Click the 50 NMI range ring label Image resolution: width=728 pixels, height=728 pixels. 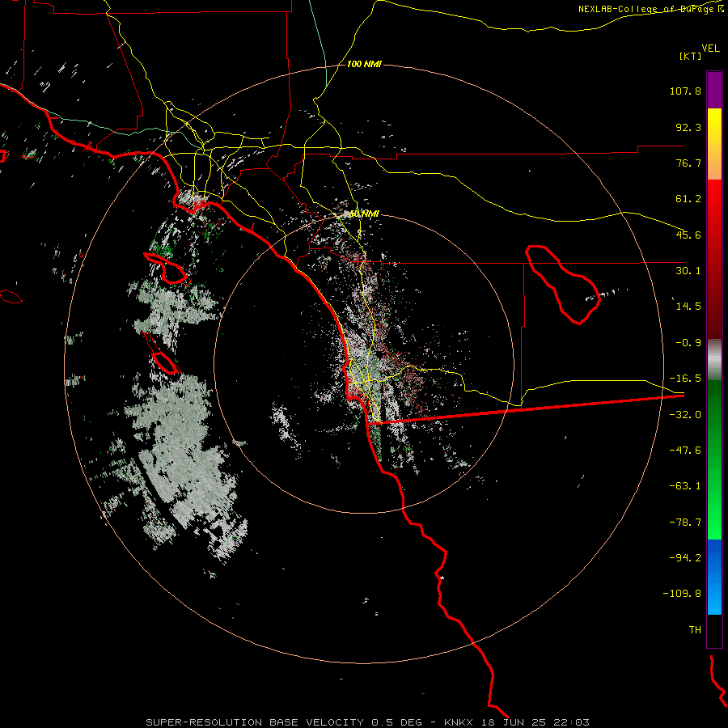(365, 214)
